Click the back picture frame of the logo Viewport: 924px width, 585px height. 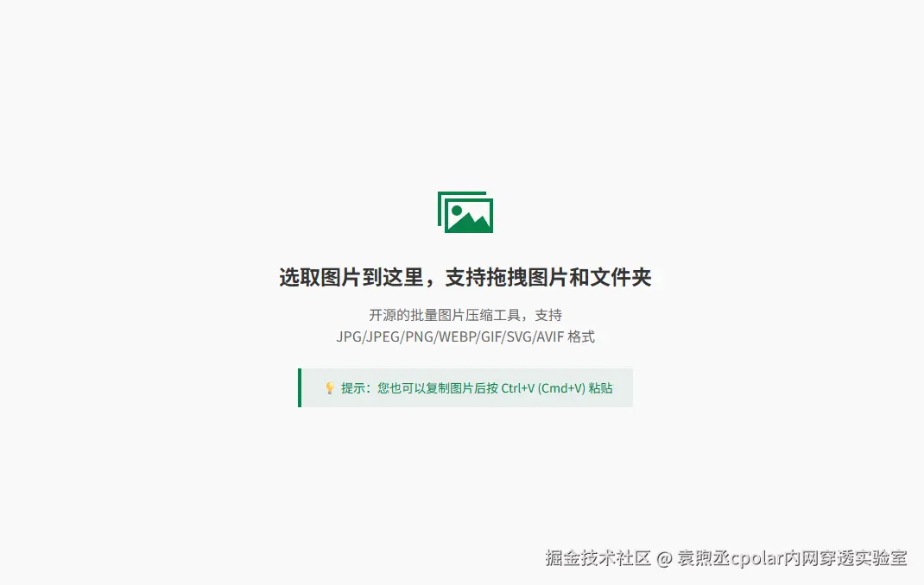coord(440,207)
